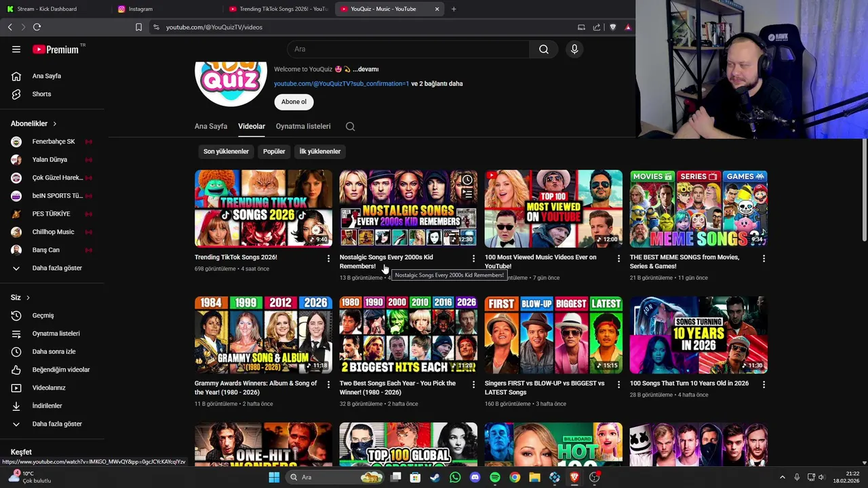Click Windows taskbar search box
The image size is (868, 488).
[335, 477]
